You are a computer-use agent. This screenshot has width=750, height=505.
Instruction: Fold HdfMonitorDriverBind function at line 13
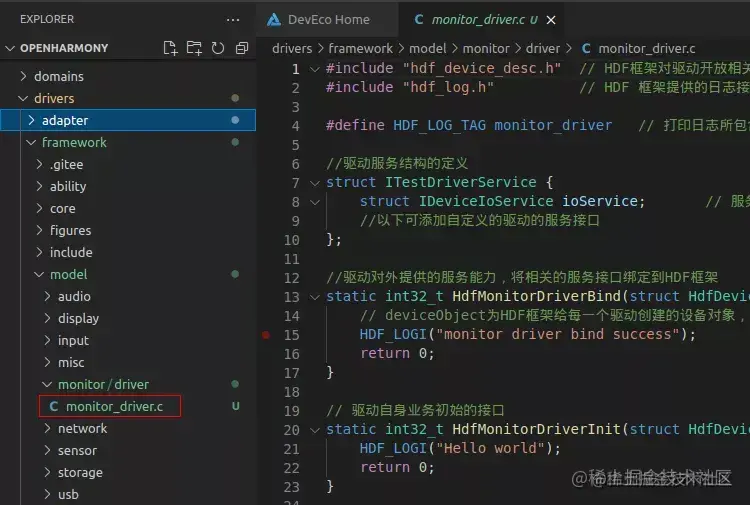(315, 297)
